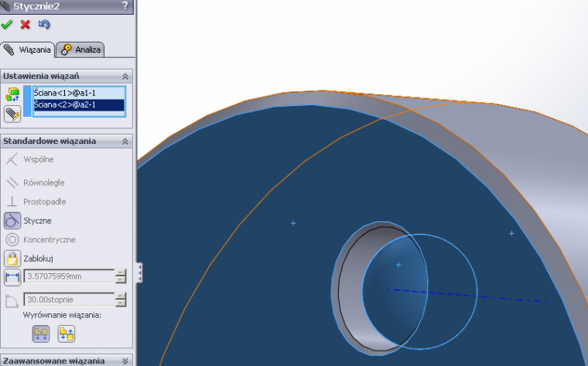588x366 pixels.
Task: Click the panel collapse handle arrows
Action: [x=139, y=273]
